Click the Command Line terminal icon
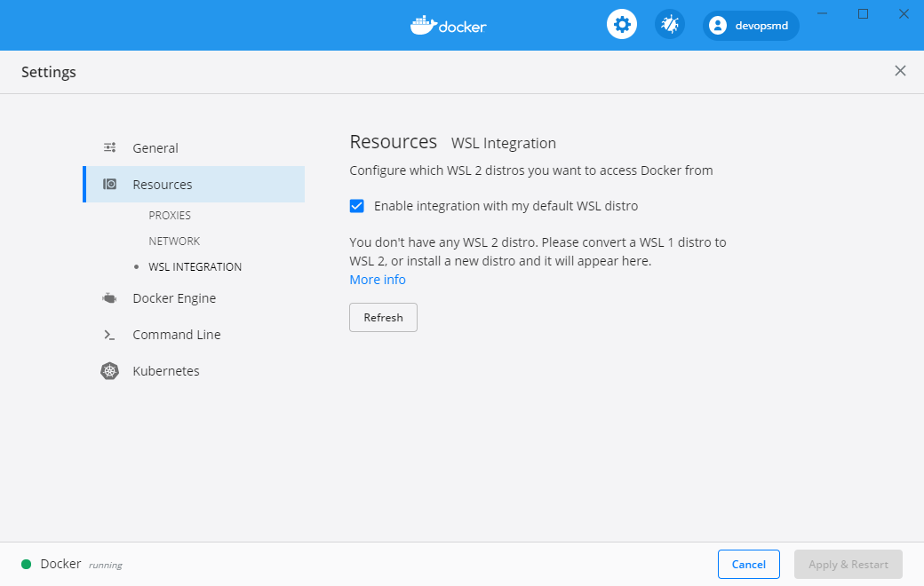The width and height of the screenshot is (924, 586). (109, 335)
